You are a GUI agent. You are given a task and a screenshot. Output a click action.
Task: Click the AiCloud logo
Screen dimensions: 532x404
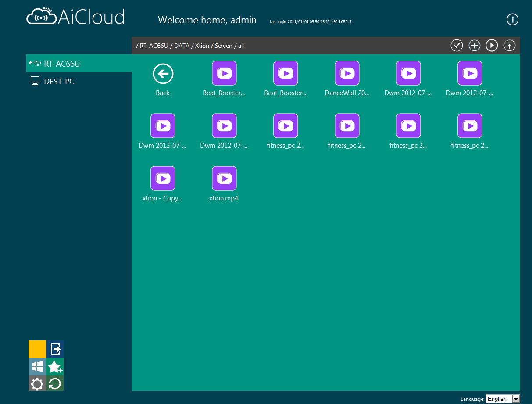(75, 16)
